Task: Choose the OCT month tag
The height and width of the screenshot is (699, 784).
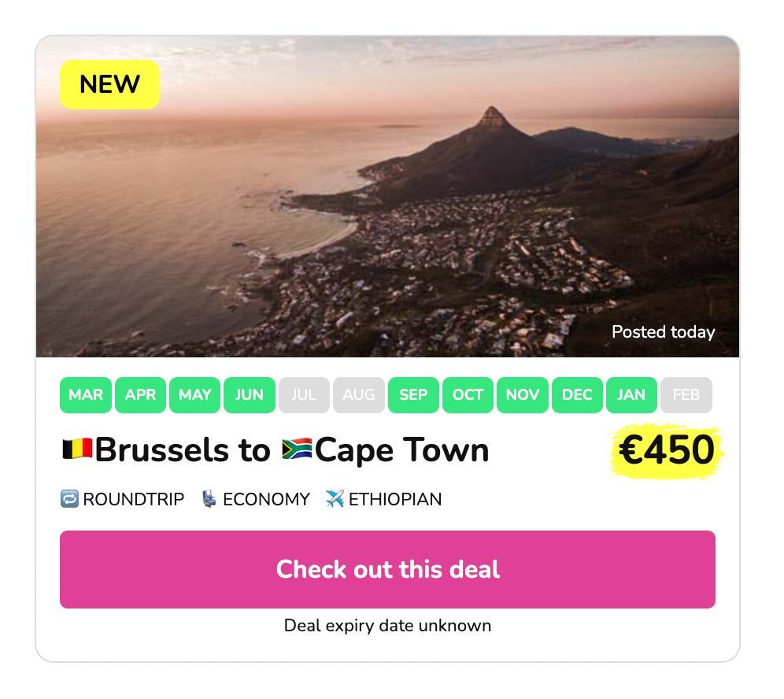Action: point(468,395)
